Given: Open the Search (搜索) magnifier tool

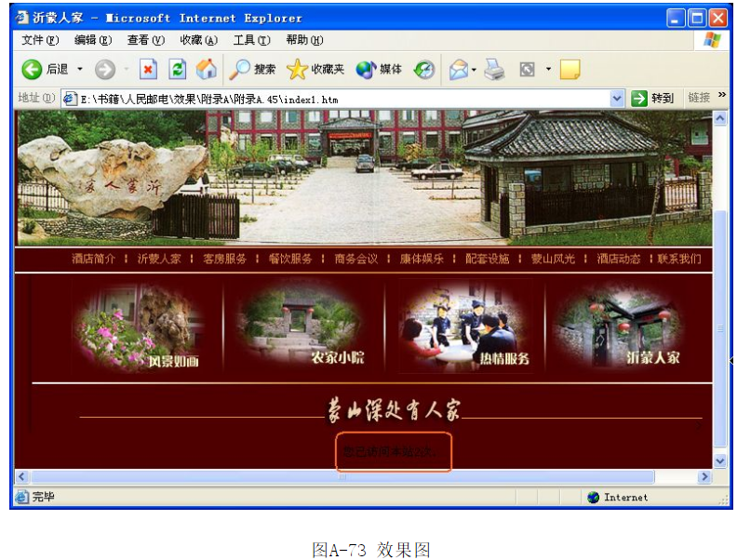Looking at the screenshot, I should [x=241, y=70].
